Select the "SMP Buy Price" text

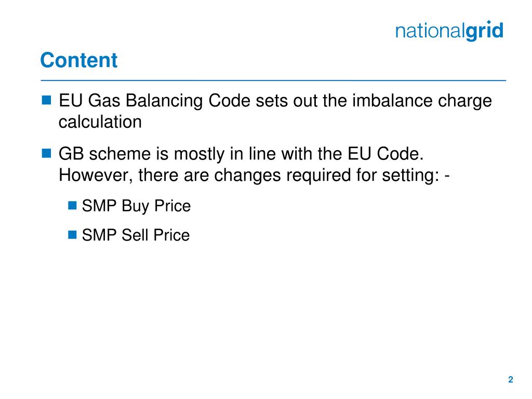point(137,206)
